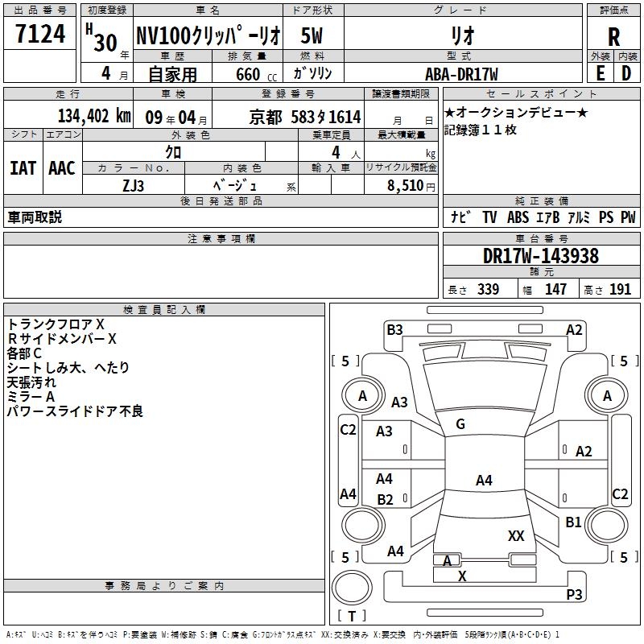Screen dimensions: 644x644
Task: Click the B3 damage mark on diagram
Action: click(394, 330)
